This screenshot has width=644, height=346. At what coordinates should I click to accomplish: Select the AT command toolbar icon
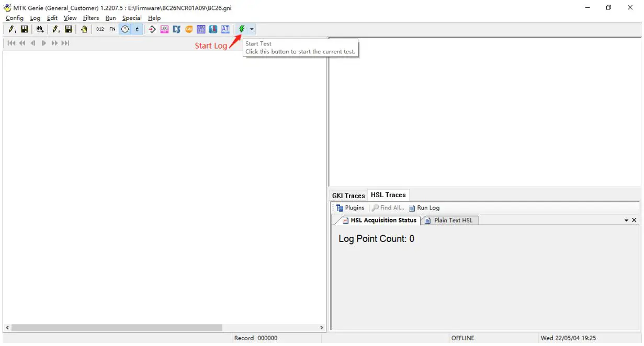click(225, 29)
